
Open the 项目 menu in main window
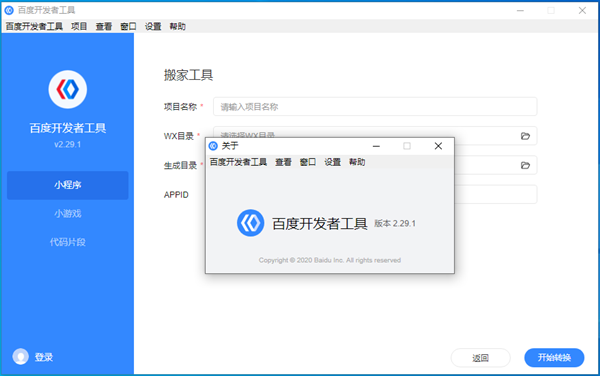click(x=79, y=26)
